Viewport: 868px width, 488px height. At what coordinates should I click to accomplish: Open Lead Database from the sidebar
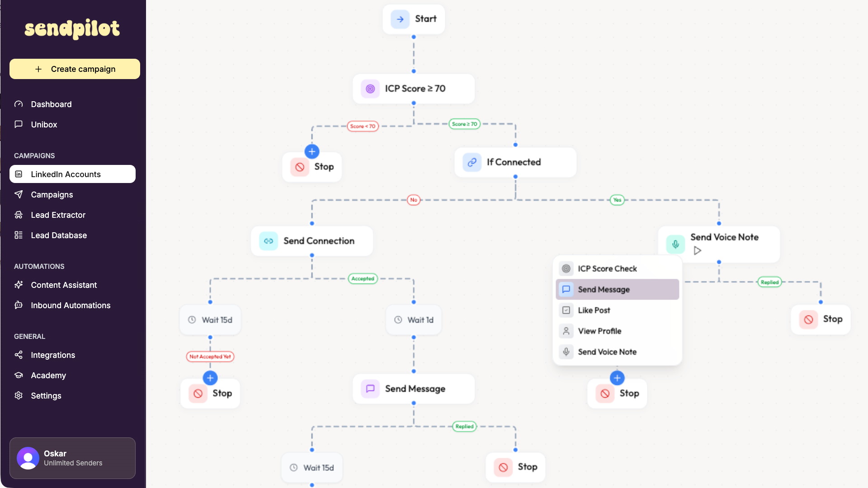pyautogui.click(x=59, y=235)
